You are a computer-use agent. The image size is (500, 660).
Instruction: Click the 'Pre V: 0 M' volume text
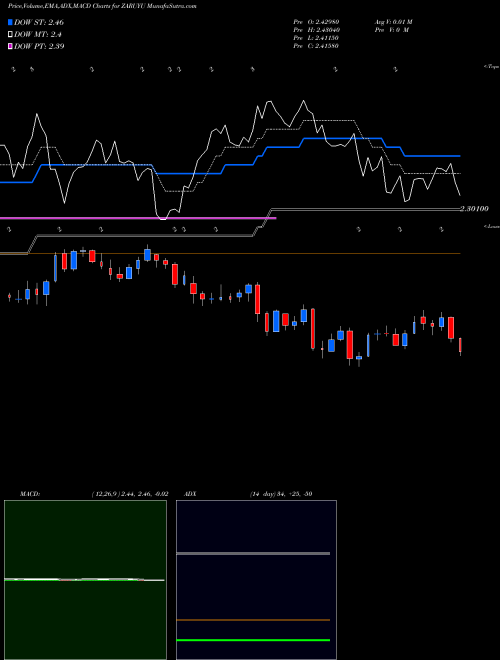(x=391, y=30)
